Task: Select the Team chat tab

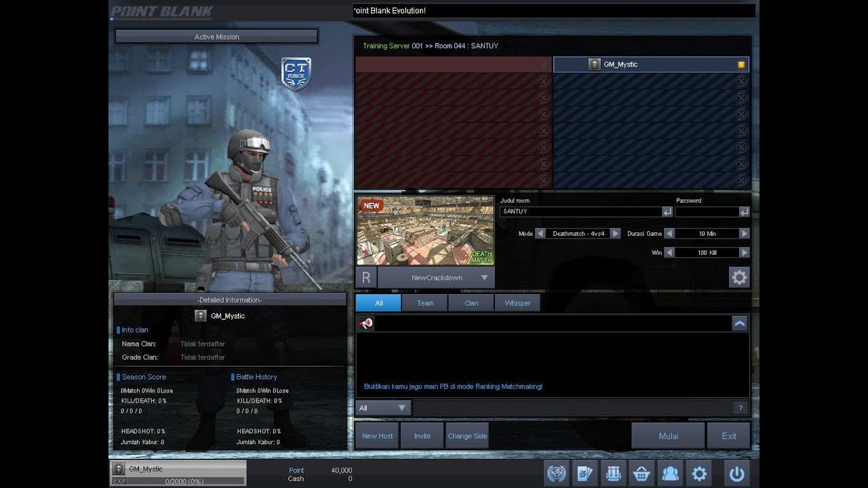Action: click(425, 303)
